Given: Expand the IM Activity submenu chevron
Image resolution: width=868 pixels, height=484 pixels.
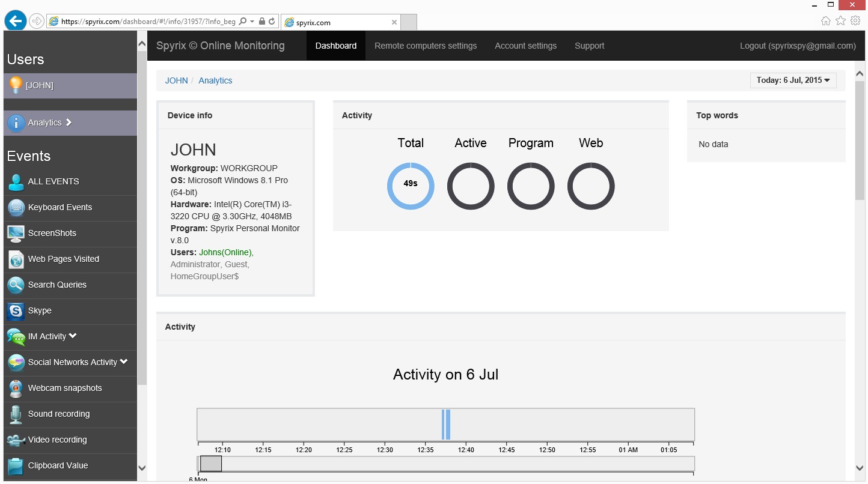Looking at the screenshot, I should [73, 336].
